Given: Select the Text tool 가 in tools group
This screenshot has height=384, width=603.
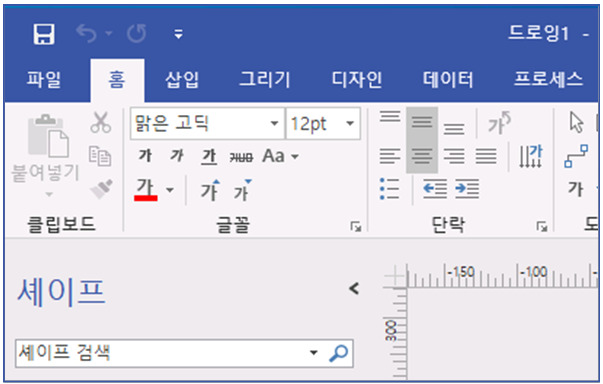Looking at the screenshot, I should (x=576, y=189).
